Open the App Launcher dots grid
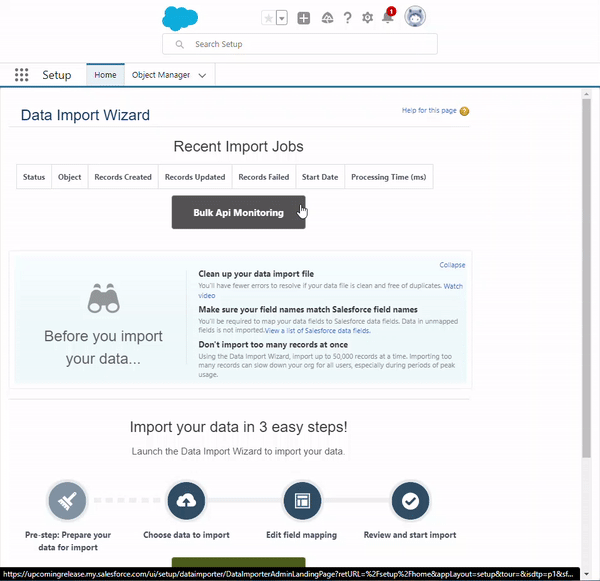This screenshot has width=600, height=581. (22, 75)
